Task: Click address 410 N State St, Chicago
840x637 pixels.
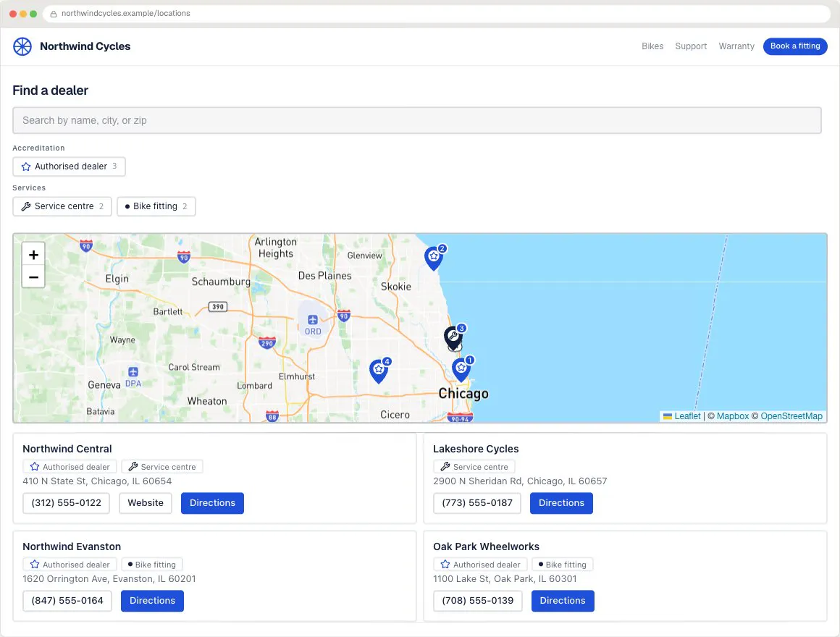Action: 97,481
